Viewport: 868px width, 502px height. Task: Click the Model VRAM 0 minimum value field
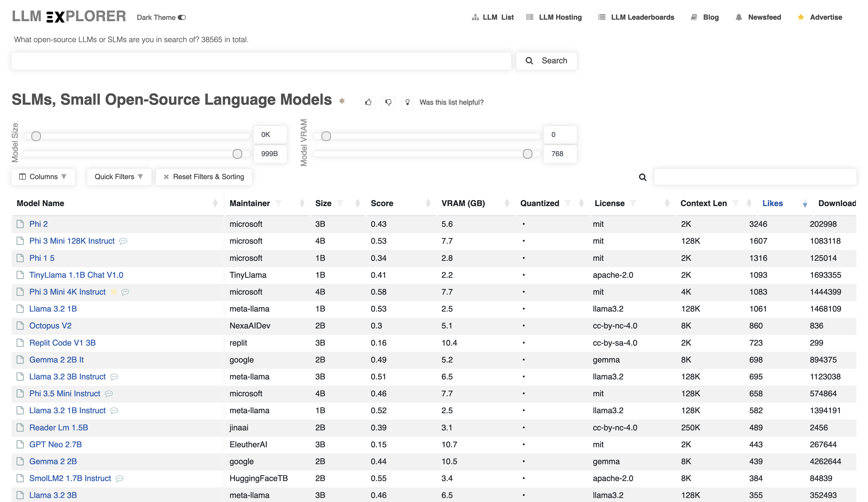click(x=560, y=135)
